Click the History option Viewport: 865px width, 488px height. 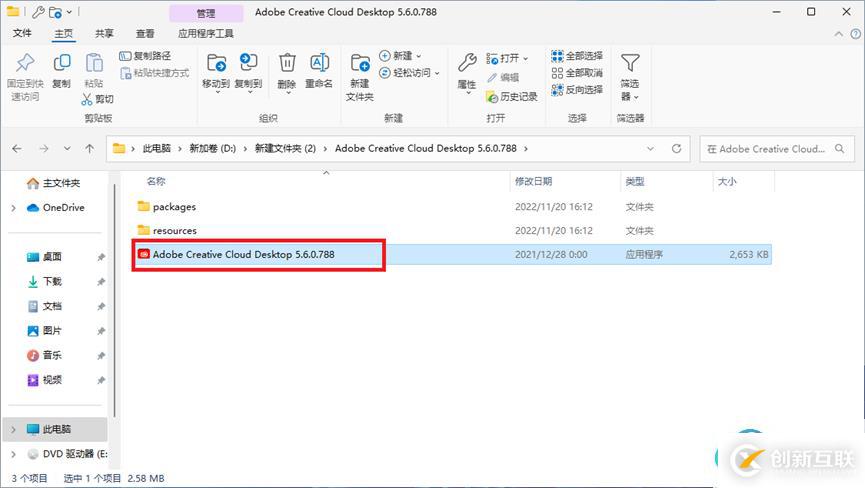tap(511, 97)
